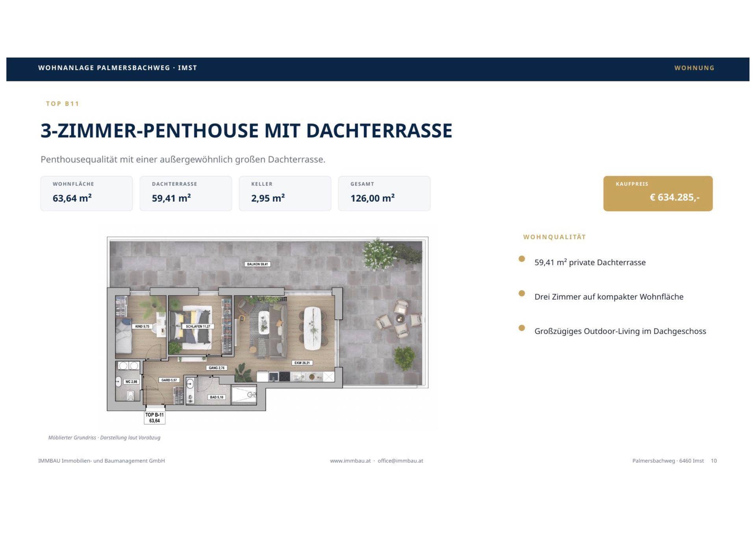Click the Penthousequalität subtitle sentence
The image size is (756, 534).
pos(183,159)
